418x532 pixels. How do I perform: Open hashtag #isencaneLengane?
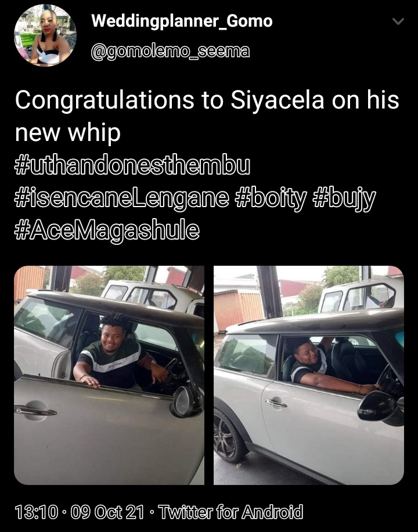click(122, 197)
